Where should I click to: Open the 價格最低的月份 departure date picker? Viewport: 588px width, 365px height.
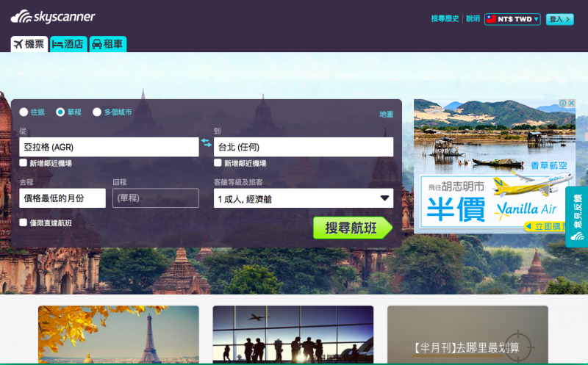pyautogui.click(x=62, y=198)
